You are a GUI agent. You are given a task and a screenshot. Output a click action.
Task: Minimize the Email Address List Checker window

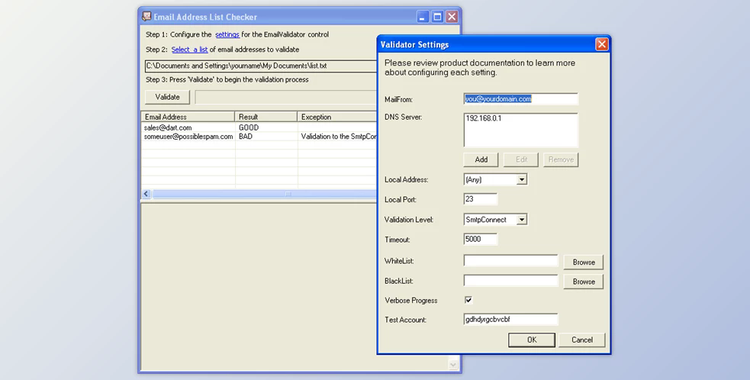(422, 17)
